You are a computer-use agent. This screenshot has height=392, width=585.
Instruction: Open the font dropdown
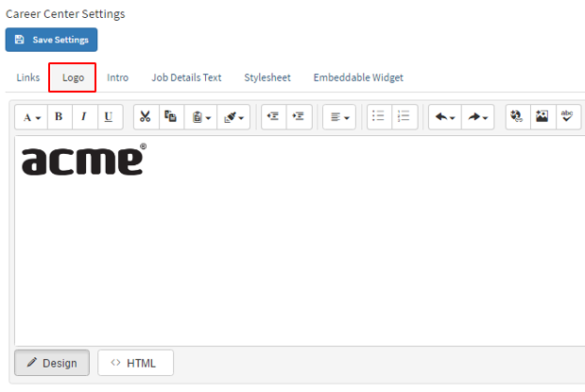(x=31, y=117)
